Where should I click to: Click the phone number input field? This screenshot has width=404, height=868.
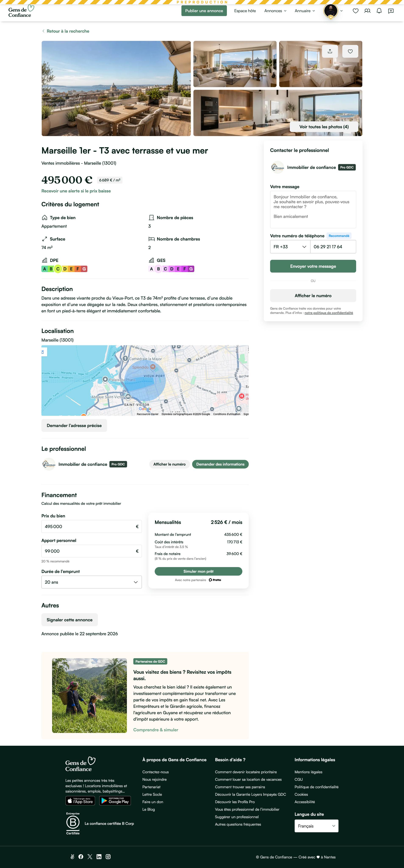(x=333, y=247)
